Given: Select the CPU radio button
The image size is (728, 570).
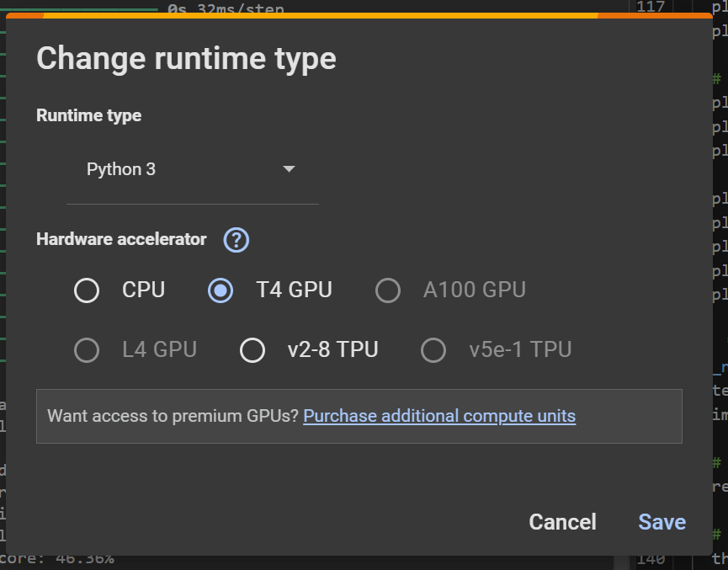Looking at the screenshot, I should pyautogui.click(x=87, y=290).
